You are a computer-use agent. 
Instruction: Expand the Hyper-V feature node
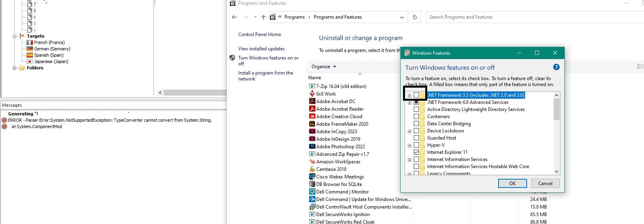(x=409, y=146)
